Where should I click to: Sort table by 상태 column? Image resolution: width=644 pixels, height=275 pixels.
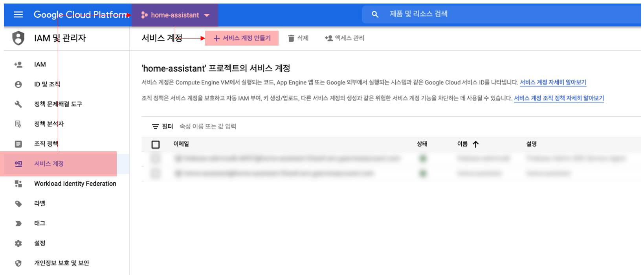[x=422, y=144]
